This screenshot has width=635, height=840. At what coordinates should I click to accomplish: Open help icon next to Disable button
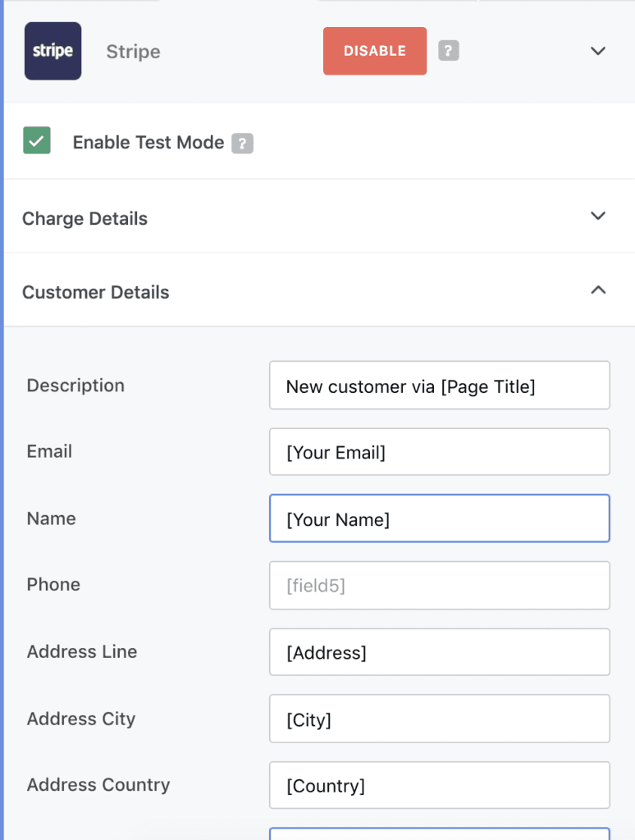click(449, 51)
